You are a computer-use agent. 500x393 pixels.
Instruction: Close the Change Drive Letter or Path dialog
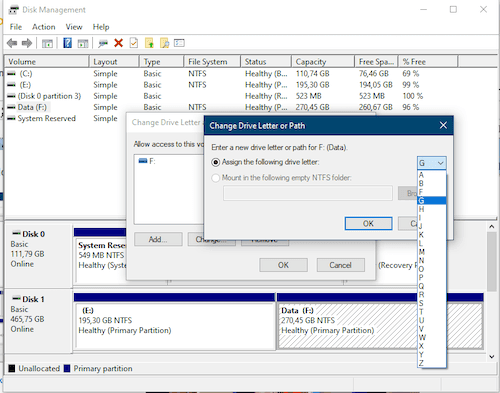point(443,125)
